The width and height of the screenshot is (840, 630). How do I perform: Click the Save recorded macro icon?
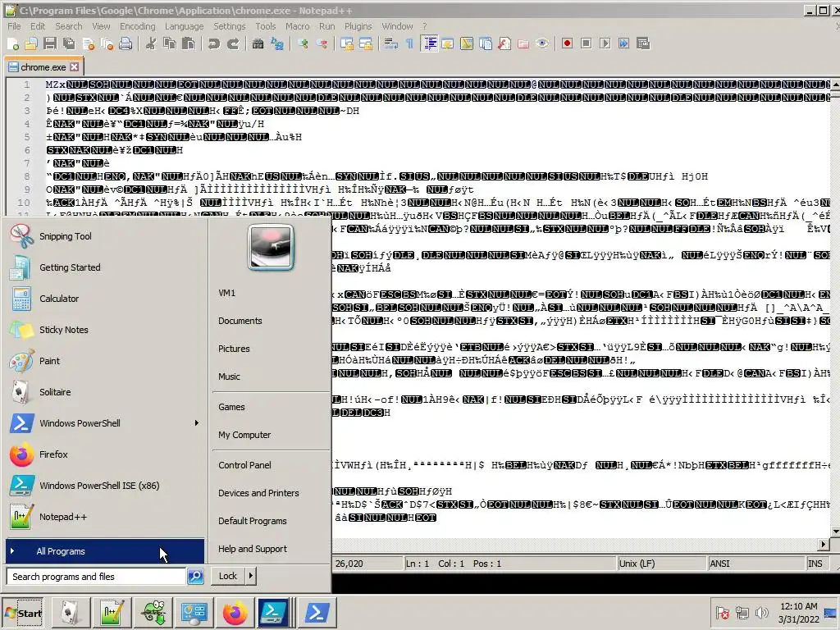[x=643, y=44]
